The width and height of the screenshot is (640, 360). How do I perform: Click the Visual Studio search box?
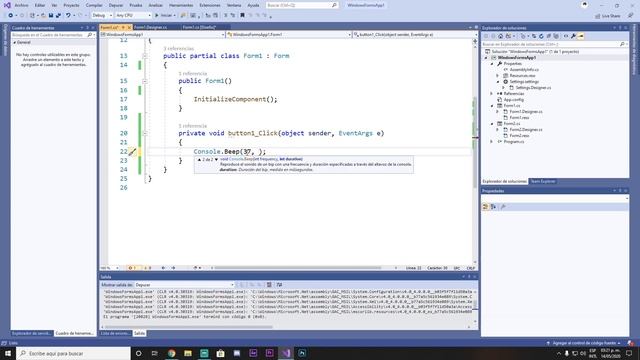pyautogui.click(x=302, y=5)
